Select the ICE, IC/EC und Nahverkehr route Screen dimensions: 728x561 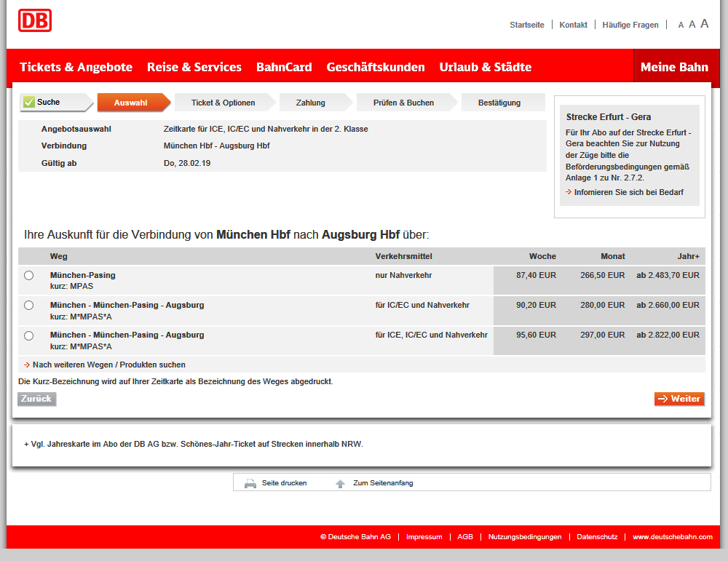click(29, 335)
